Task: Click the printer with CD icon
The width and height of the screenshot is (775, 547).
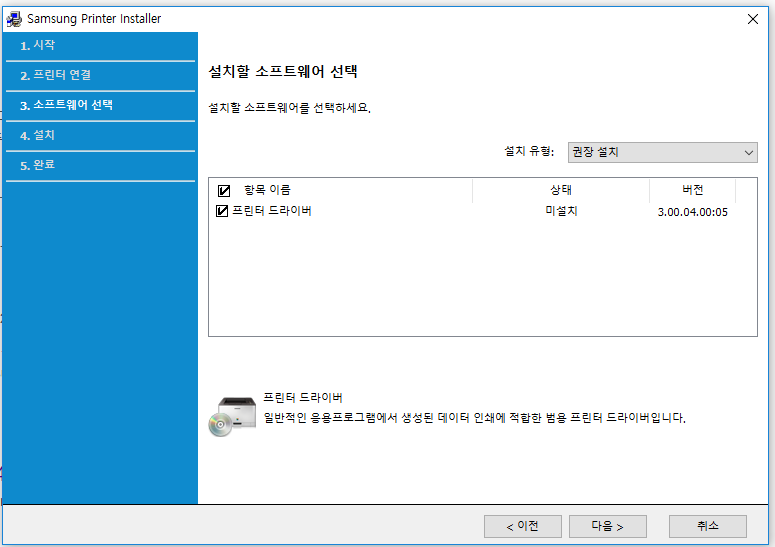Action: 232,417
